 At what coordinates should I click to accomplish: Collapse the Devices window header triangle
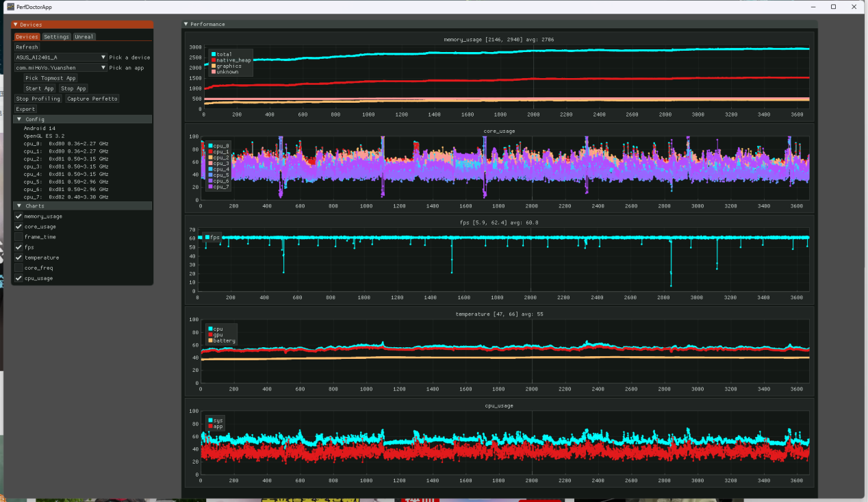coord(16,25)
